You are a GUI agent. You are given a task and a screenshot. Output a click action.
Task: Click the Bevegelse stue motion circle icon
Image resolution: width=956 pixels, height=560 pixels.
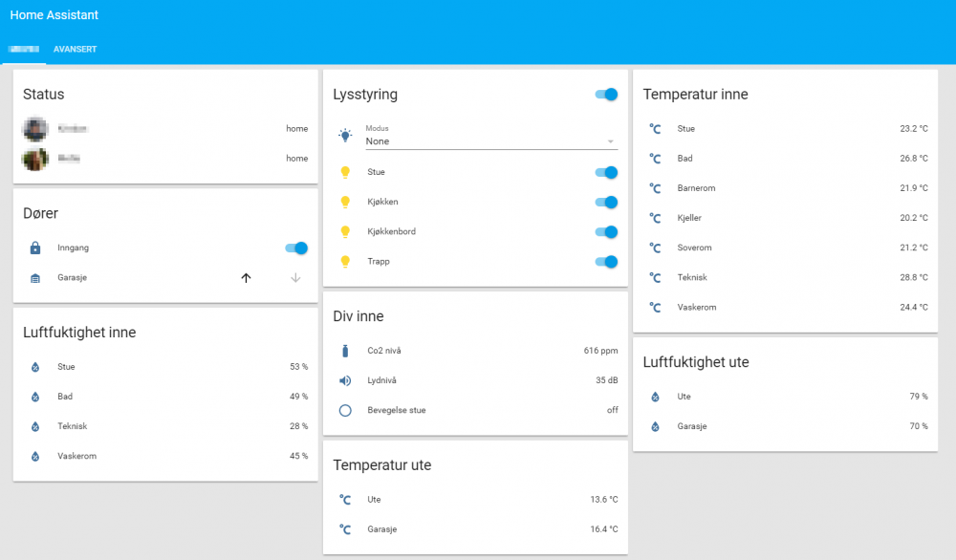(345, 410)
